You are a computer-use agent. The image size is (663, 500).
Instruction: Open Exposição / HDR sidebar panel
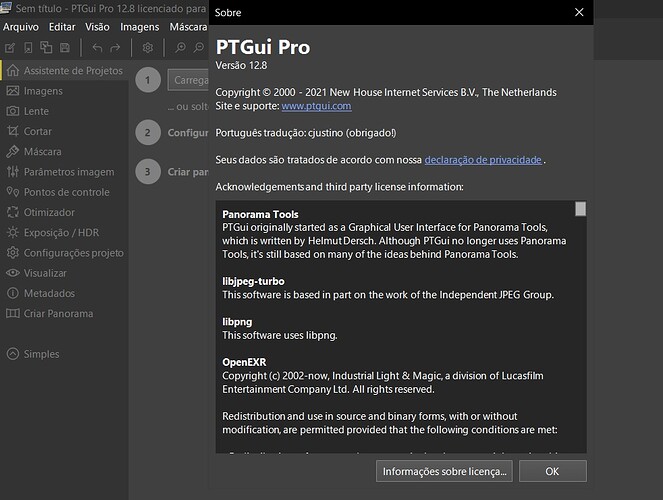[65, 232]
